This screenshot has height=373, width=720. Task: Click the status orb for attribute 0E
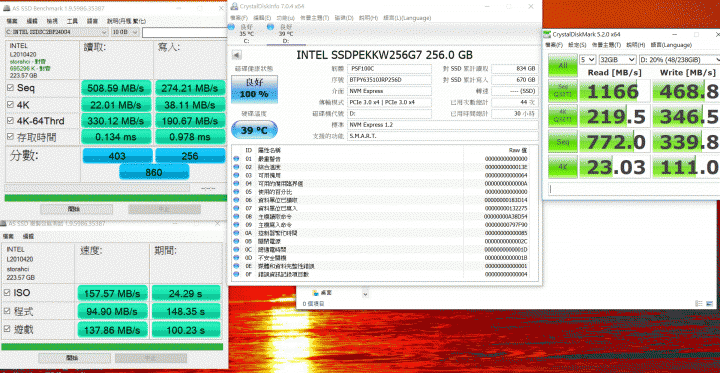236,266
